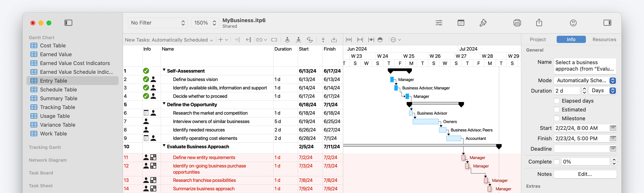Open the Task Sheet section

click(x=41, y=185)
